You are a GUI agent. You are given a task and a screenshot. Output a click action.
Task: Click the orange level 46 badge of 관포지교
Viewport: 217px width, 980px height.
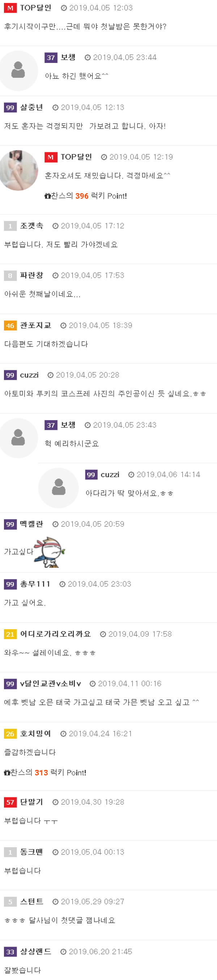[10, 326]
